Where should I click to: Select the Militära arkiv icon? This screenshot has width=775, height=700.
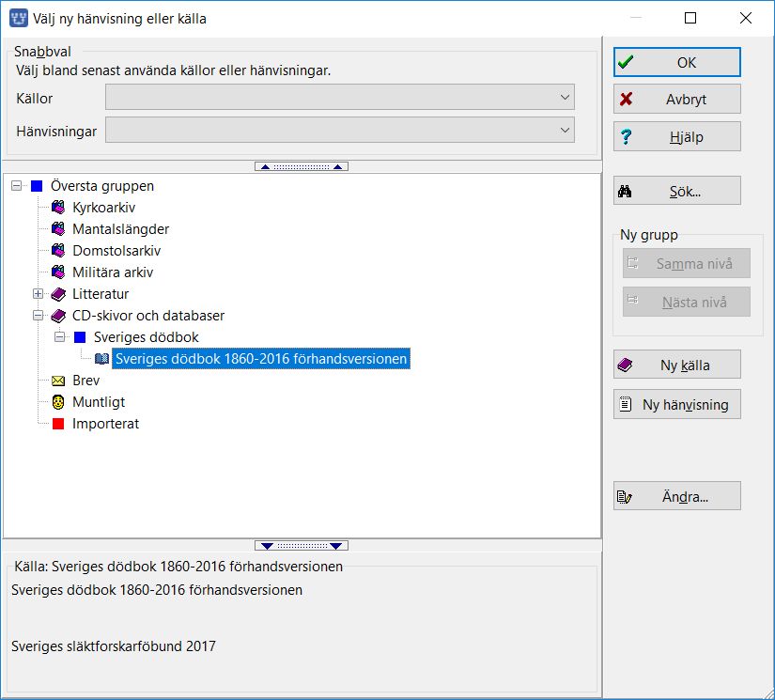(58, 272)
